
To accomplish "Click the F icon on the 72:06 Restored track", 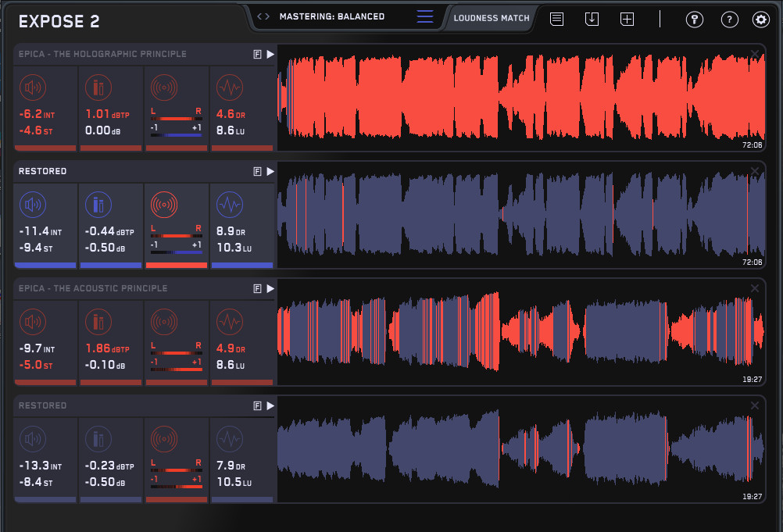I will 257,172.
